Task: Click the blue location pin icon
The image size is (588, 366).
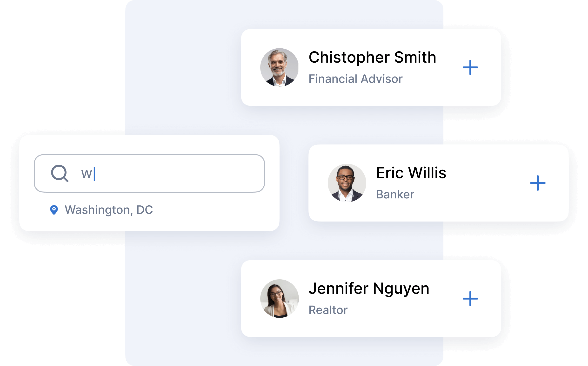Action: [x=54, y=210]
